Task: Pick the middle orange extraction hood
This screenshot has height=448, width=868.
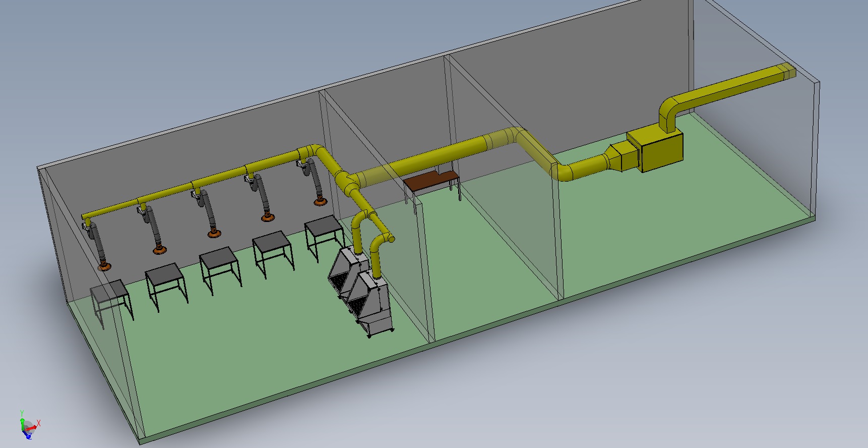Action: [x=214, y=234]
